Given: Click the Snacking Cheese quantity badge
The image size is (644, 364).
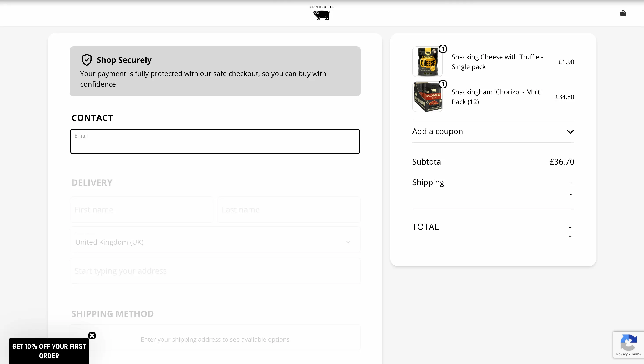Looking at the screenshot, I should [x=443, y=49].
